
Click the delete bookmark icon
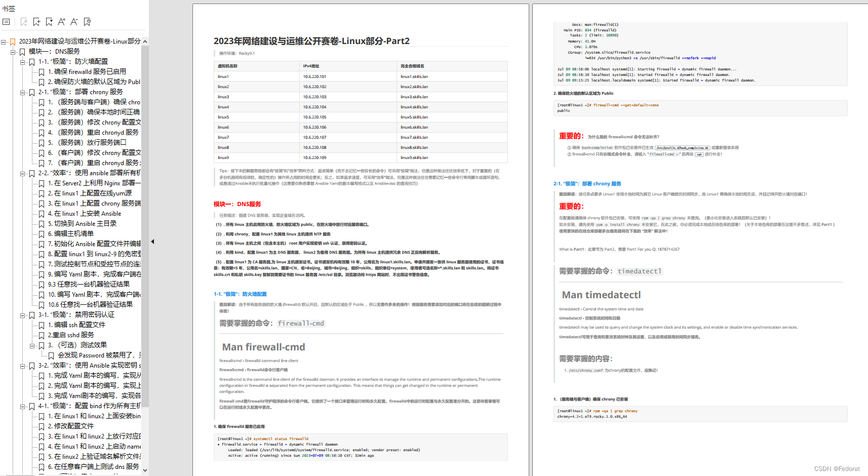(x=24, y=22)
